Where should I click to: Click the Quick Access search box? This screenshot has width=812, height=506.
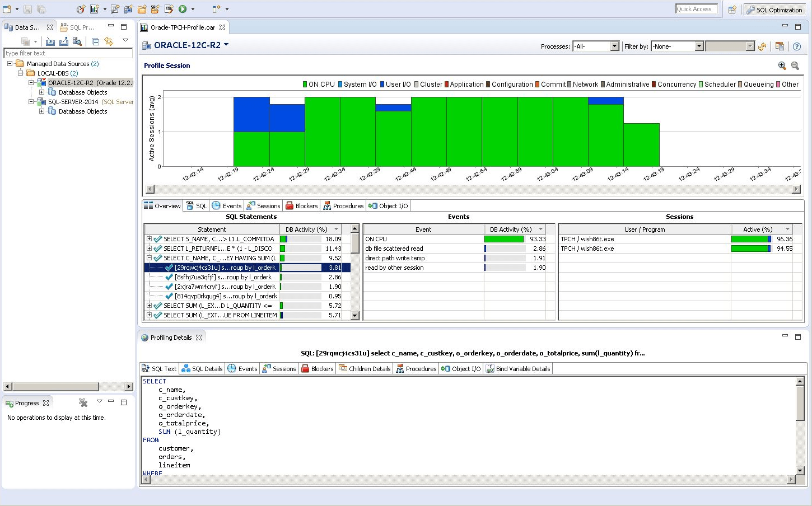click(697, 9)
